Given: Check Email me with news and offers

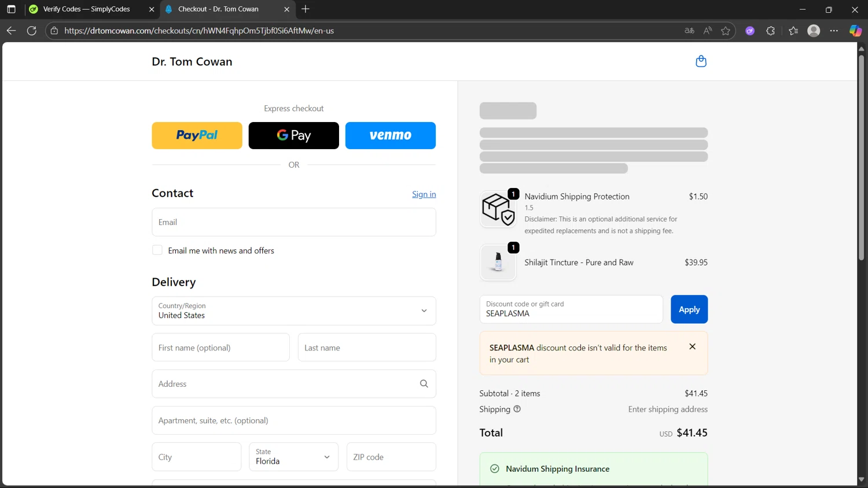Looking at the screenshot, I should [157, 250].
